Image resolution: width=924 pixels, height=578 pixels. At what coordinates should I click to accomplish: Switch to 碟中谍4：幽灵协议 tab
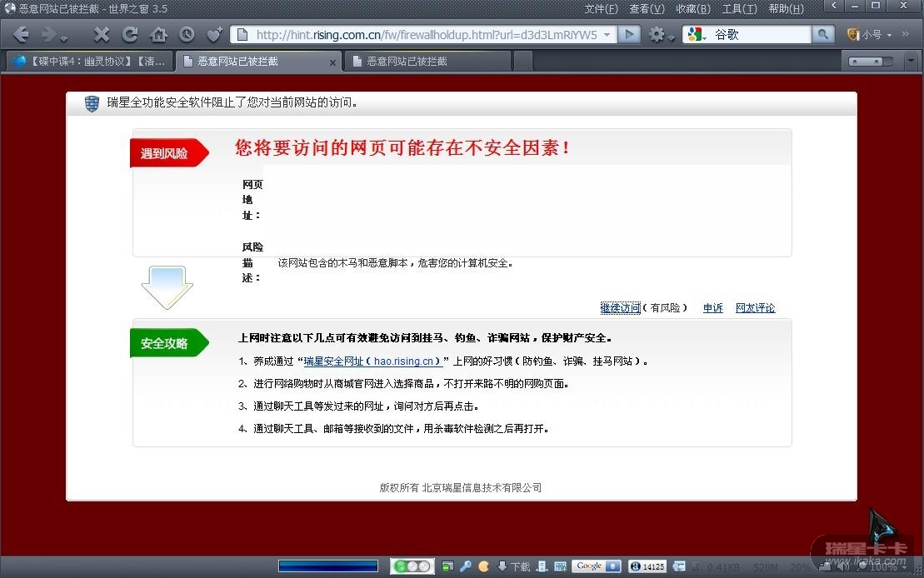tap(88, 62)
